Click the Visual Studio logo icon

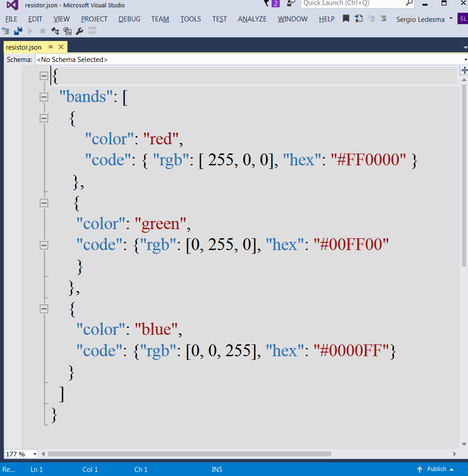point(12,5)
